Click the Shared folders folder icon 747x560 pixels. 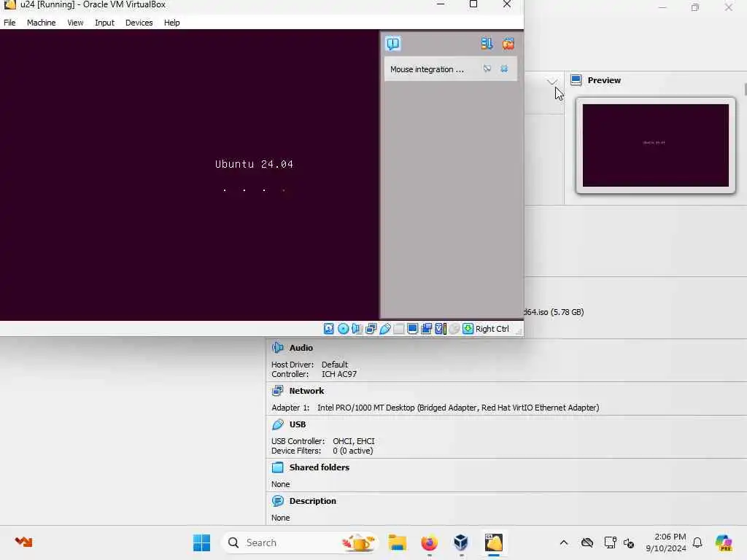pyautogui.click(x=278, y=467)
